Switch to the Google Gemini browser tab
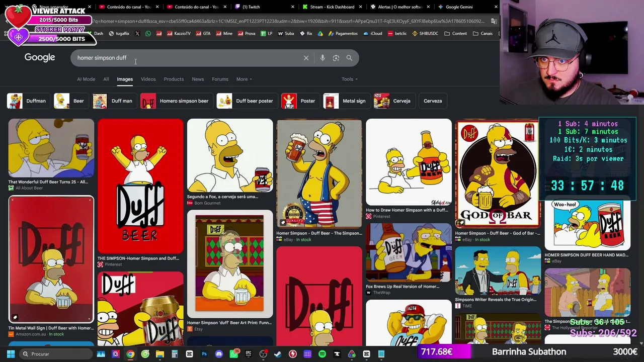Screen dimensions: 644x362 (466, 7)
